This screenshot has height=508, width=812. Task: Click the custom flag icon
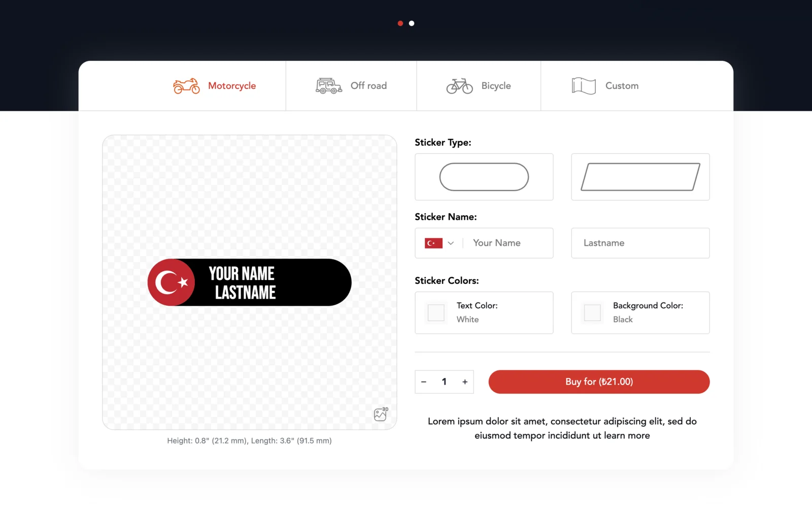584,86
